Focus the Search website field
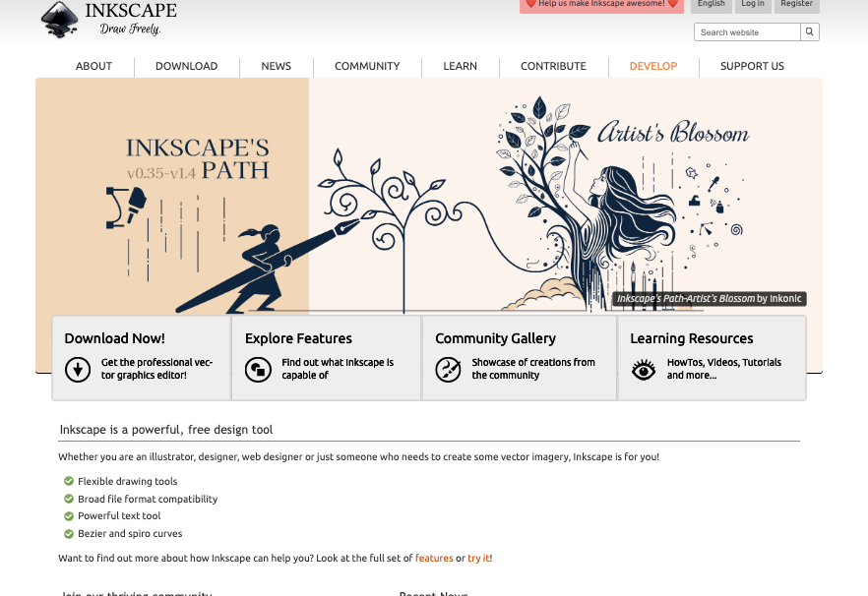This screenshot has height=596, width=868. pyautogui.click(x=747, y=32)
